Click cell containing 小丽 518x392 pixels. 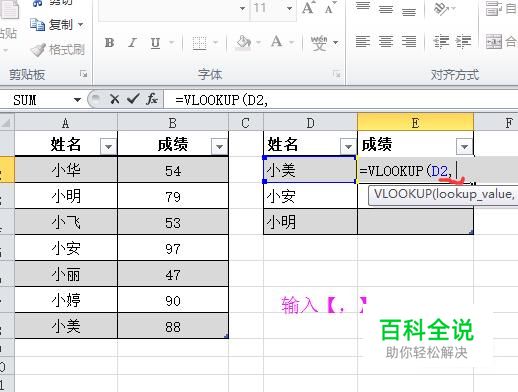(x=66, y=274)
